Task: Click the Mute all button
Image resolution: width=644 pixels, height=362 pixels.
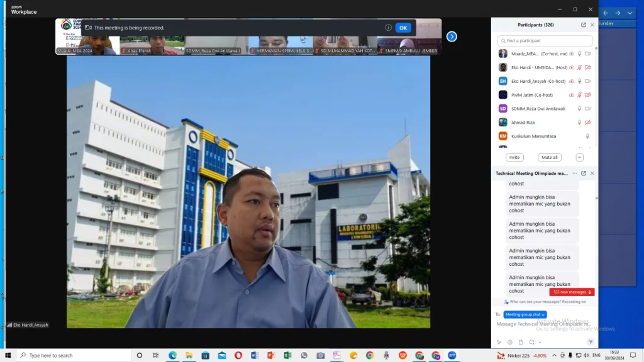Action: coord(549,157)
